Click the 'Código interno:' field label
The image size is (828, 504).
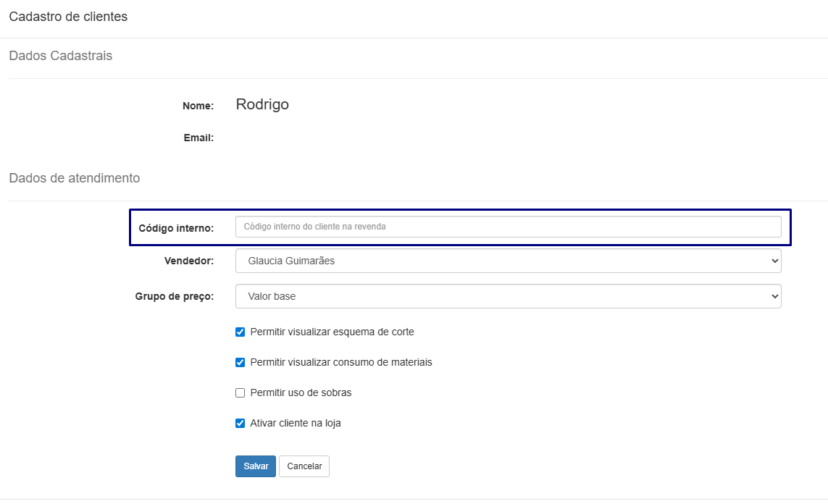point(176,228)
